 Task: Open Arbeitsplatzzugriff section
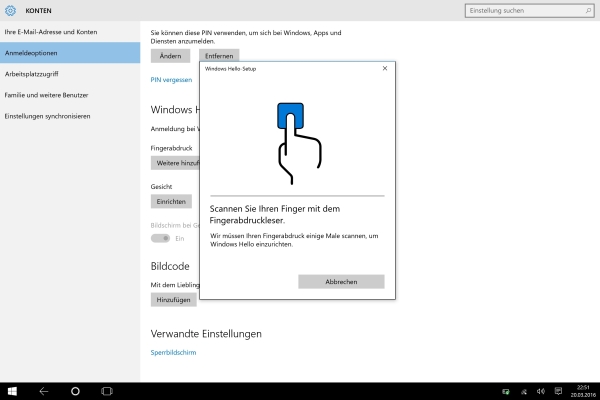(x=70, y=74)
